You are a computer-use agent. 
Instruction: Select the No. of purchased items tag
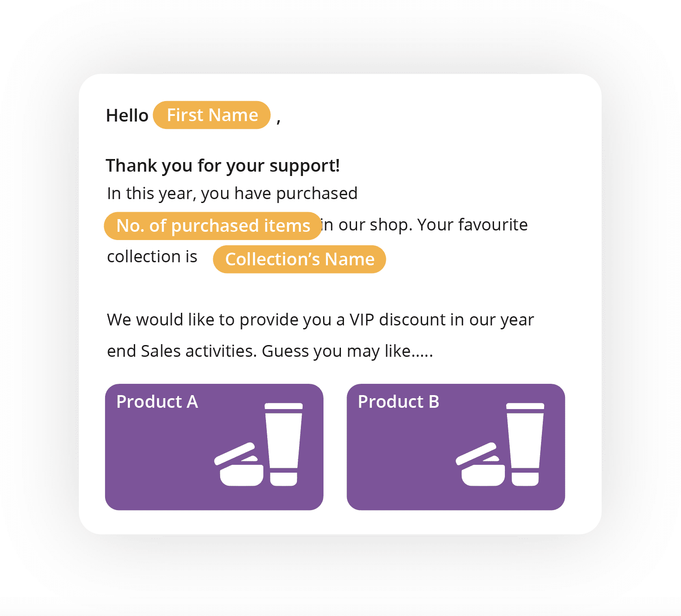[x=213, y=226]
